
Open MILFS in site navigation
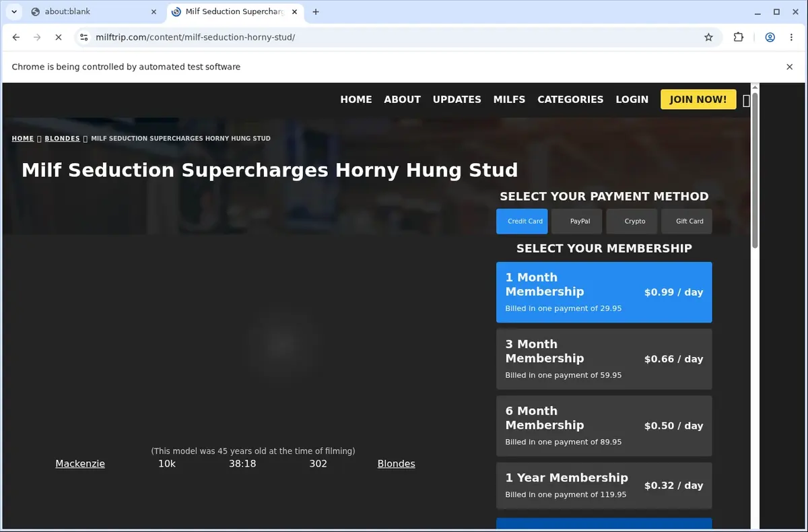click(509, 99)
